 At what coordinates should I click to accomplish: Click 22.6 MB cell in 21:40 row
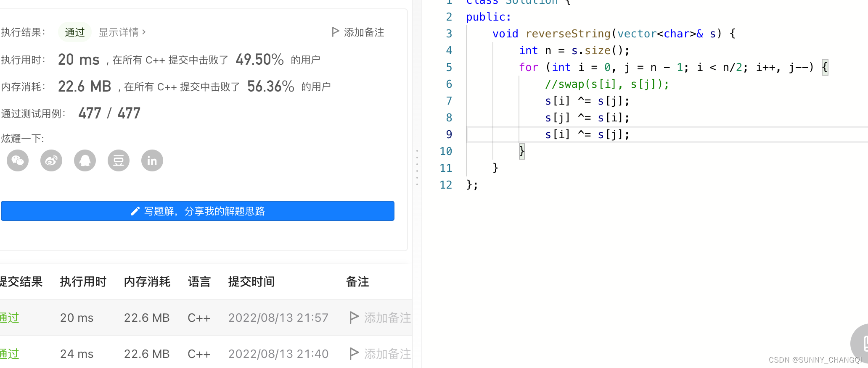click(x=147, y=354)
